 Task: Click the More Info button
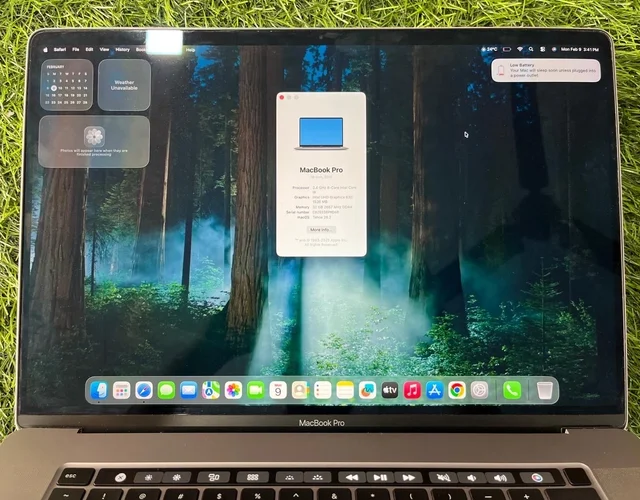[x=321, y=230]
